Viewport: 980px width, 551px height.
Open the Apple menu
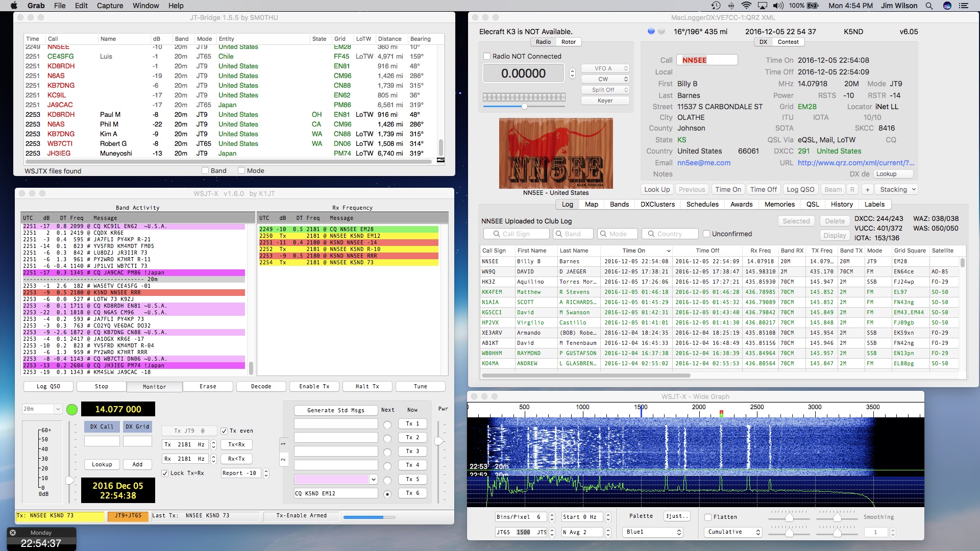[x=14, y=6]
